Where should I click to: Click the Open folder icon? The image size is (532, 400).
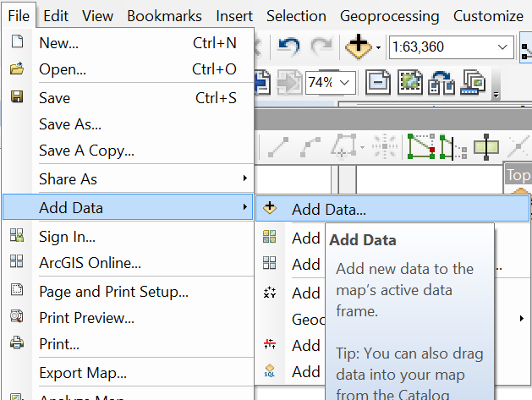pos(17,68)
